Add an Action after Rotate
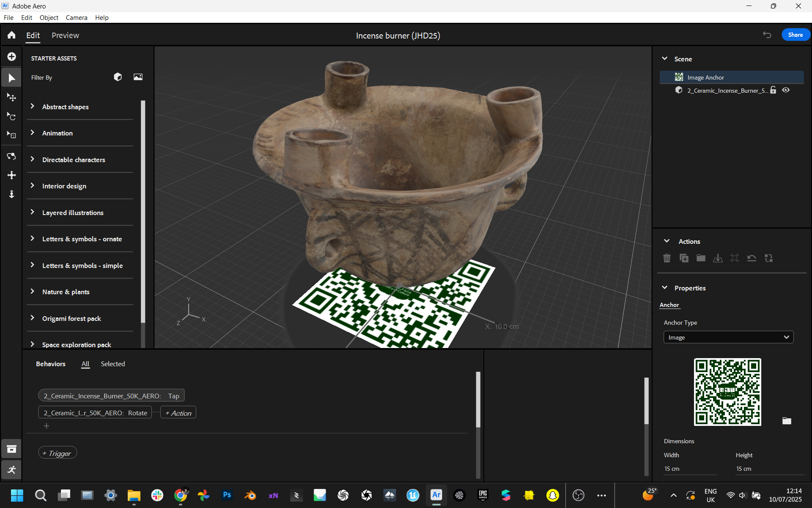Screen dimensions: 812x508 [178, 413]
